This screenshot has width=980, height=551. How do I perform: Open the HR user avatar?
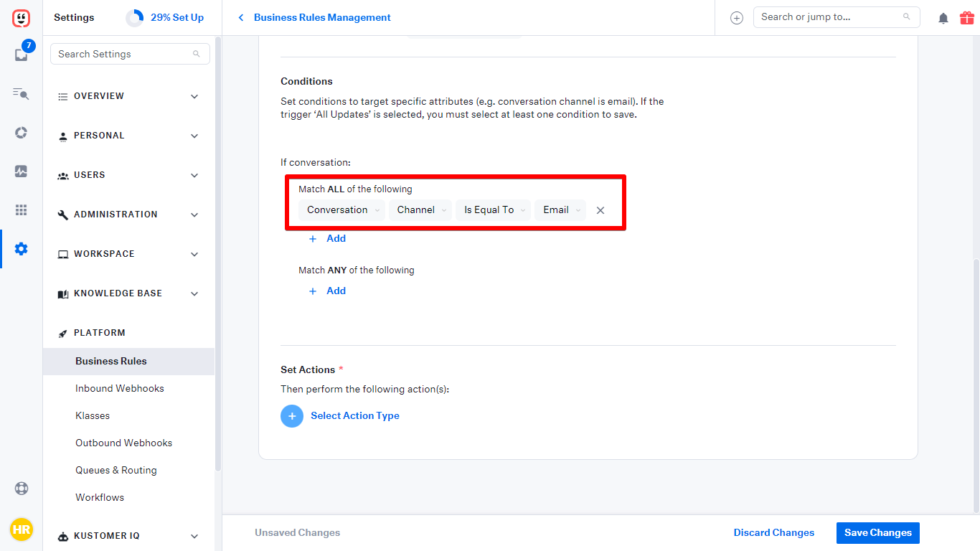click(x=21, y=530)
